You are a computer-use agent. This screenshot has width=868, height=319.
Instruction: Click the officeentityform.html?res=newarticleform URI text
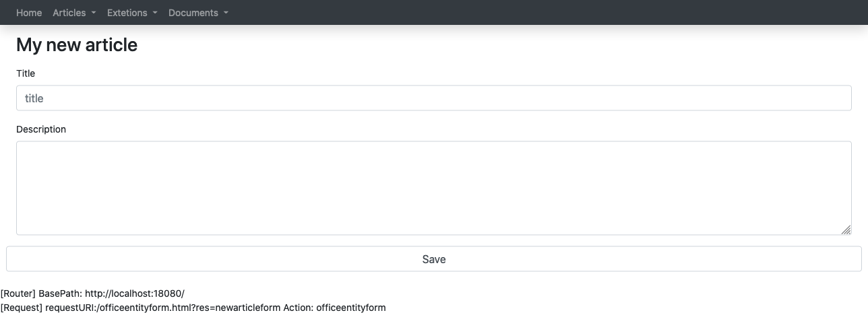coord(189,308)
